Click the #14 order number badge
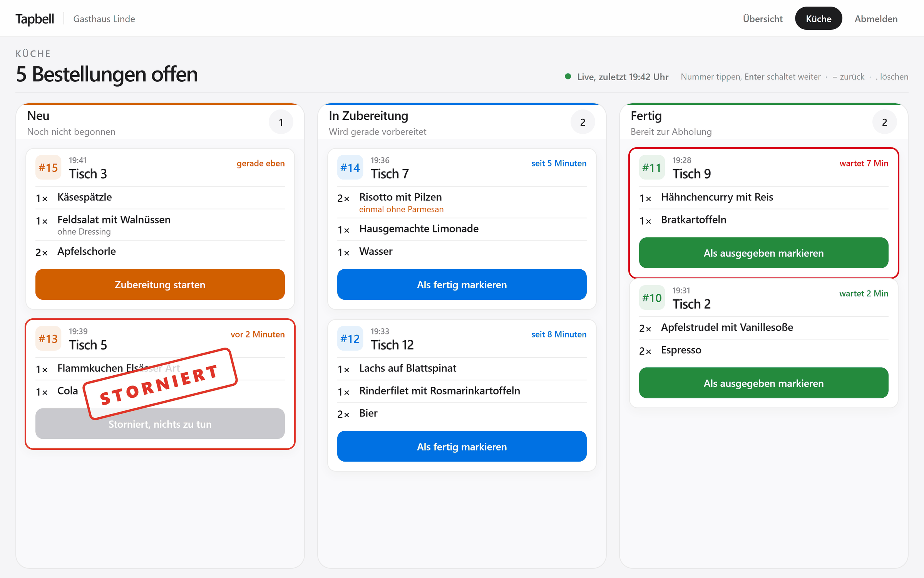This screenshot has width=924, height=578. pos(350,167)
